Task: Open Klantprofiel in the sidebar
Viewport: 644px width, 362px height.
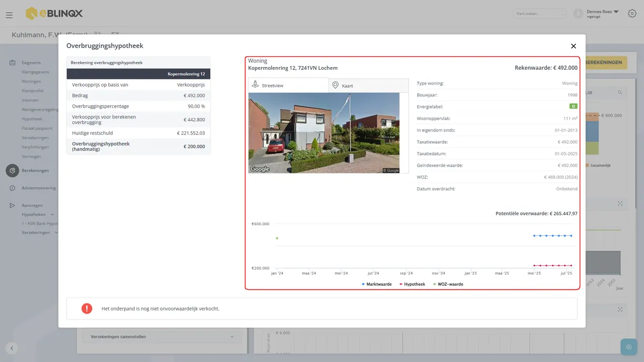Action: coord(33,91)
